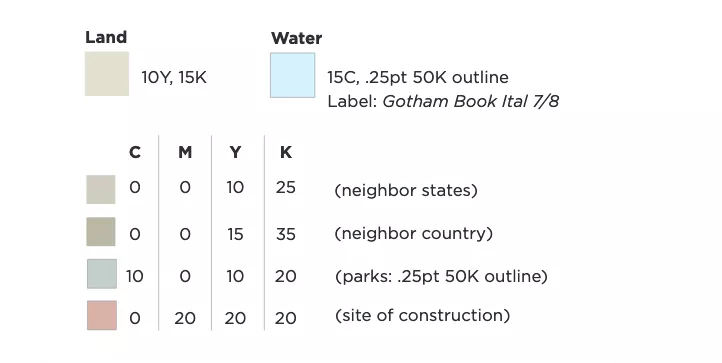Viewport: 722px width, 363px height.
Task: Click the K column header
Action: (x=285, y=152)
